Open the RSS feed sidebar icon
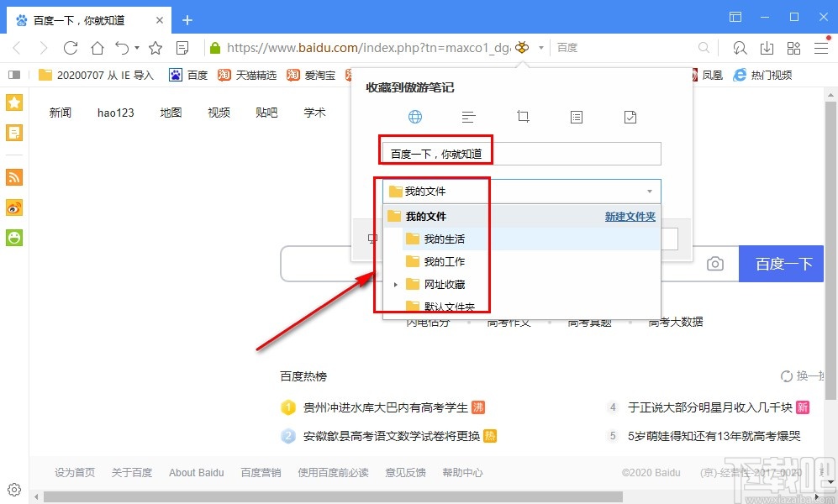The image size is (838, 504). point(14,176)
